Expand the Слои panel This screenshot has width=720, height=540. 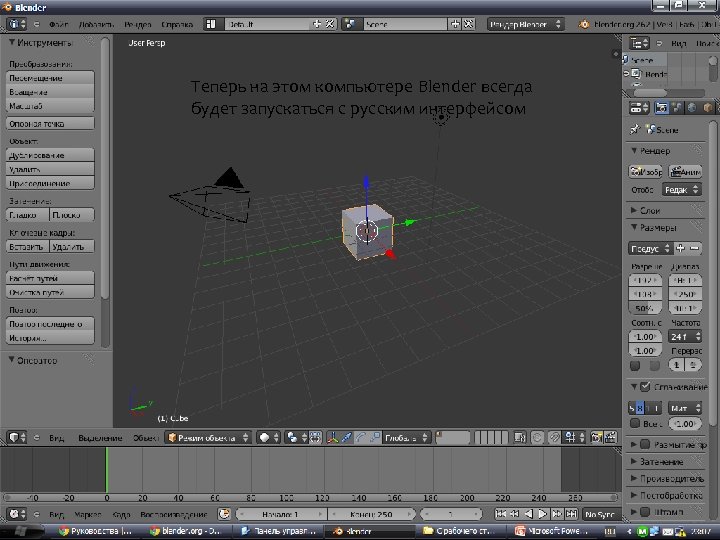point(650,210)
